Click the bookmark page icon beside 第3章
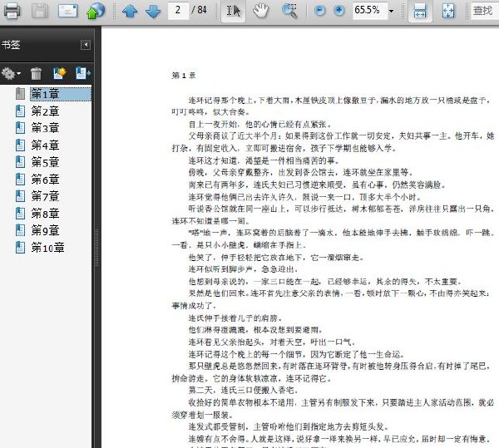The image size is (499, 448). [x=20, y=128]
